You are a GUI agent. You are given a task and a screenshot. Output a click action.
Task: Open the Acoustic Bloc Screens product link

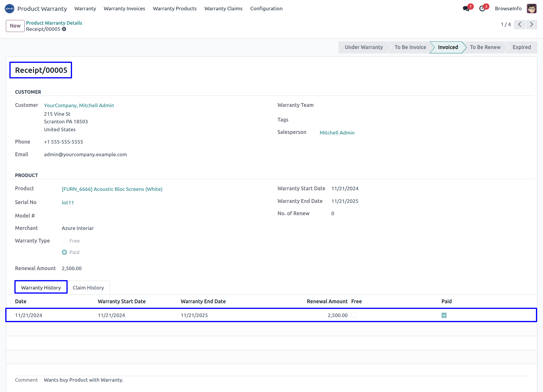point(112,189)
